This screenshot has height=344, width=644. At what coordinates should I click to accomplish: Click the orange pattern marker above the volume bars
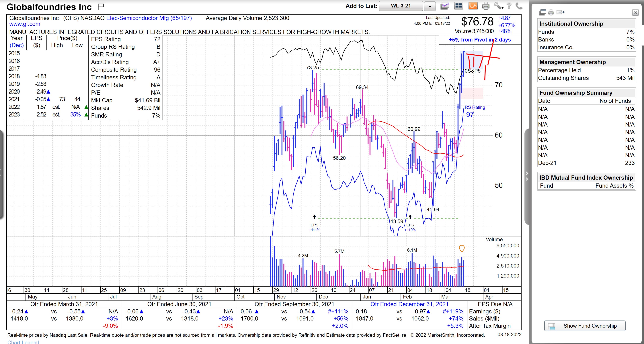click(x=462, y=249)
